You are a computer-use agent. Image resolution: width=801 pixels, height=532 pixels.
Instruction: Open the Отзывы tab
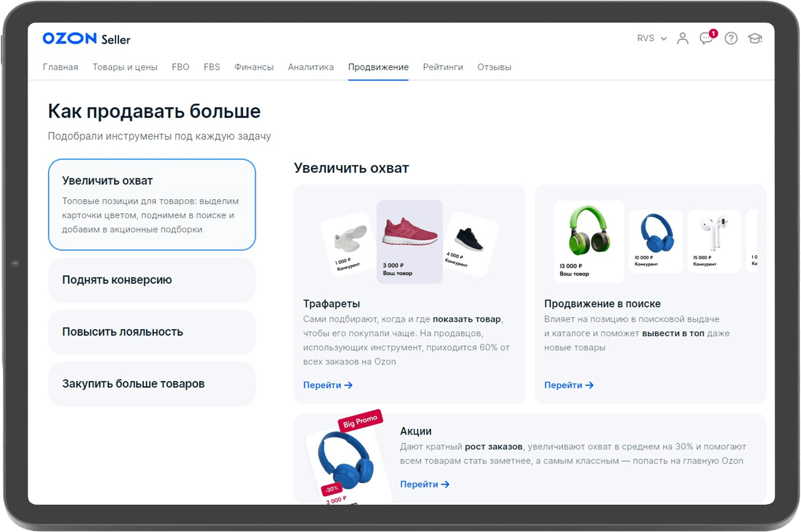(494, 67)
